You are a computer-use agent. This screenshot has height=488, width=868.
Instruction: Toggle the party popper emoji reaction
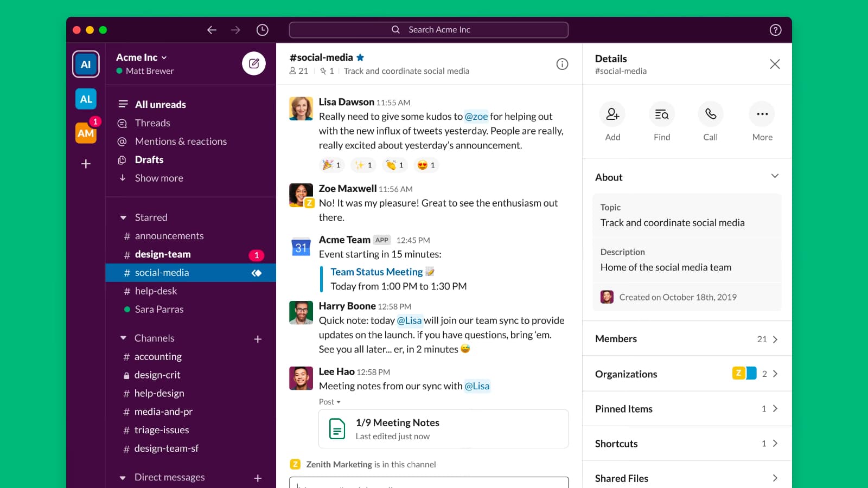[331, 165]
